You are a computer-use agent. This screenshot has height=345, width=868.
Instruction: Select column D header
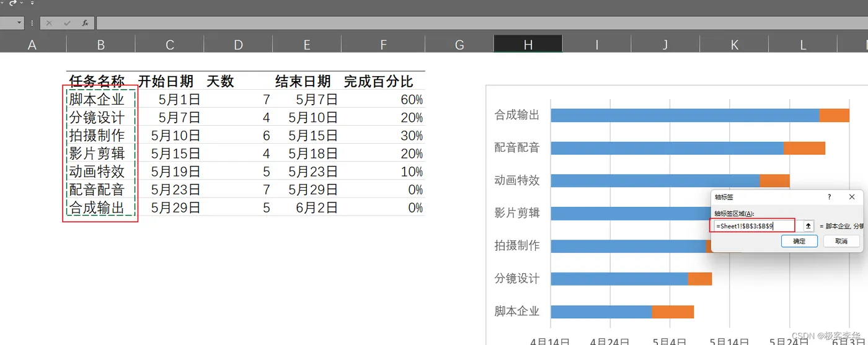(x=238, y=45)
